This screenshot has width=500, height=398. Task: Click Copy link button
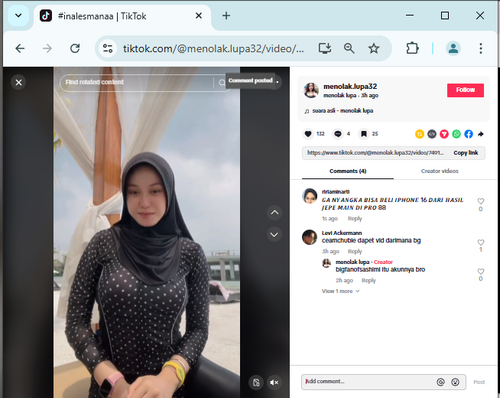(x=466, y=153)
